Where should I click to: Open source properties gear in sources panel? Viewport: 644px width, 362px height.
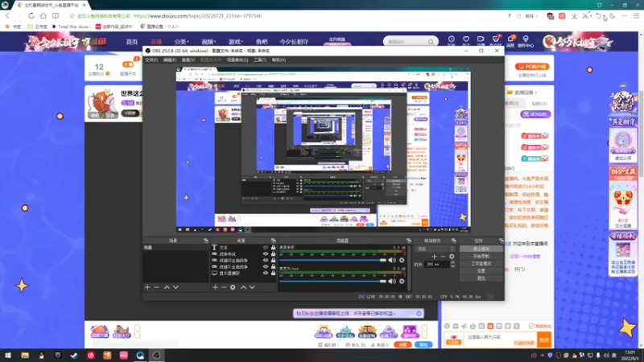coord(233,287)
